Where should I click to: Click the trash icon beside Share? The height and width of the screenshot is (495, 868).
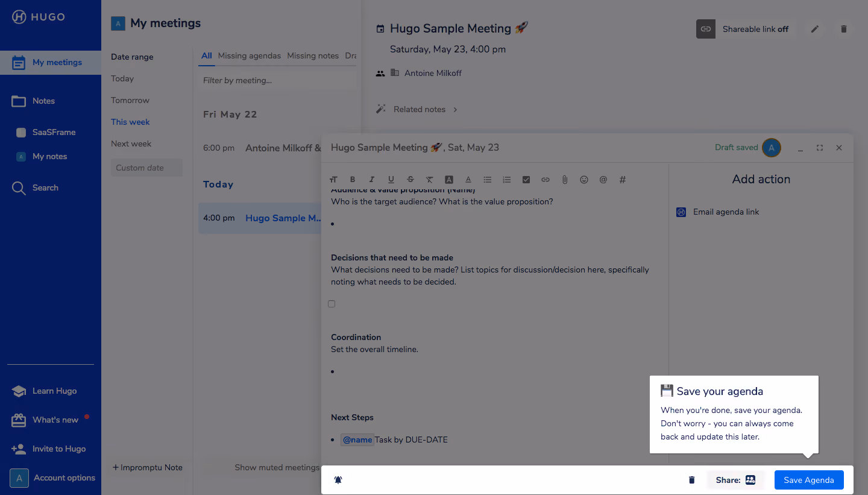tap(691, 480)
